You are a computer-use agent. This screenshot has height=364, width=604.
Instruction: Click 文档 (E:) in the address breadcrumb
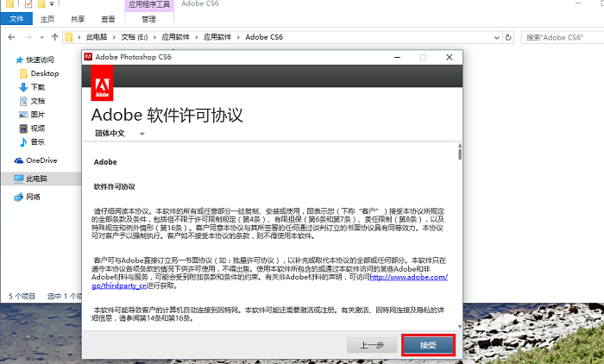pos(135,37)
